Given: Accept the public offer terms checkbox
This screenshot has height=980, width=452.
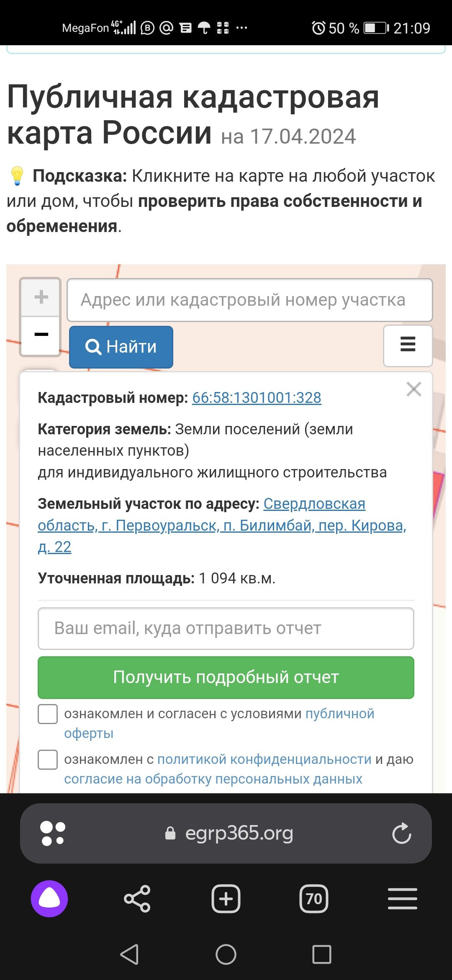Looking at the screenshot, I should coord(48,714).
